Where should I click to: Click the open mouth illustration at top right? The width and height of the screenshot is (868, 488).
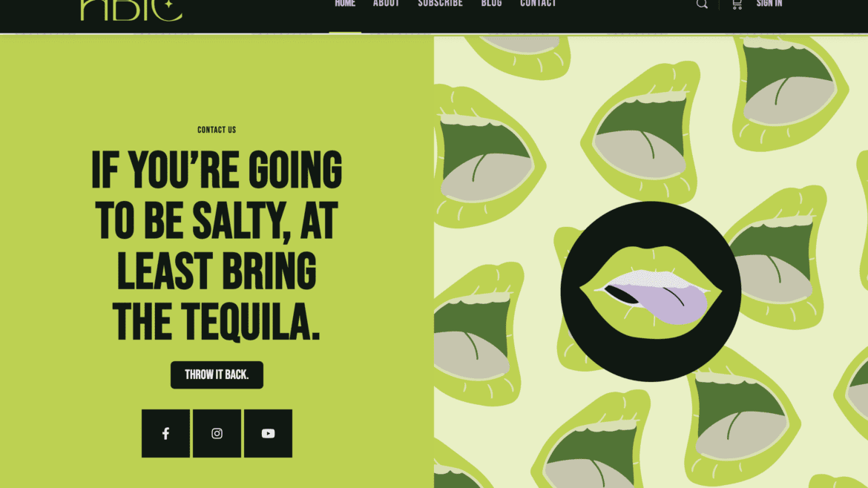pos(790,88)
